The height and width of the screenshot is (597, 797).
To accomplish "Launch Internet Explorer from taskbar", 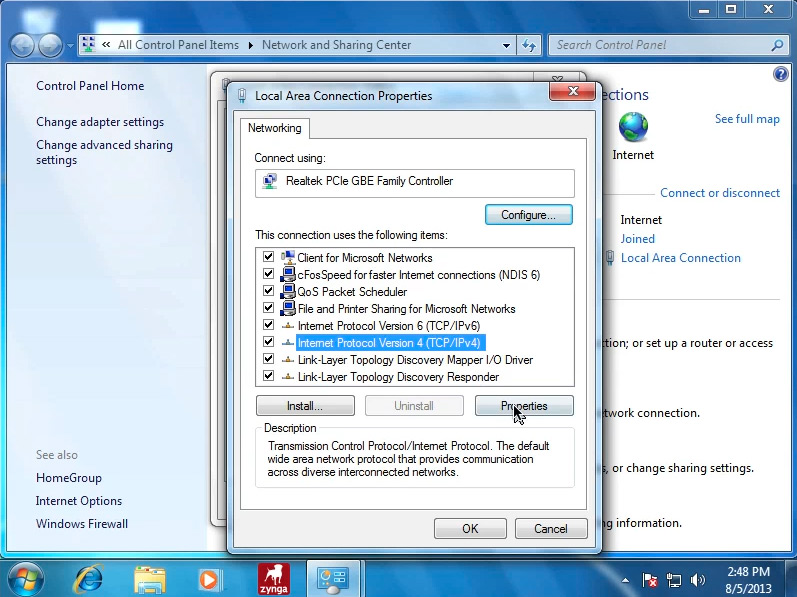I will tap(88, 579).
